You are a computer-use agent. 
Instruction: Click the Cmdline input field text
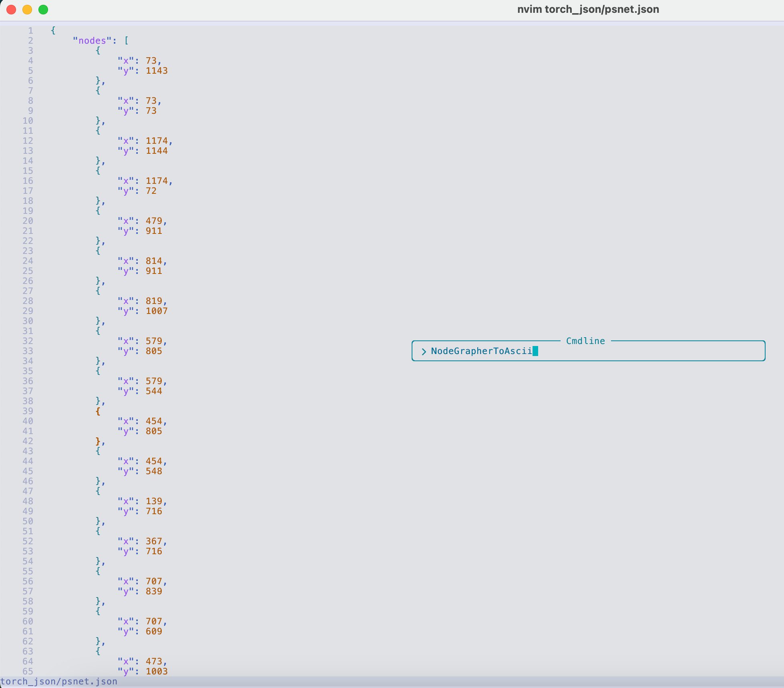[x=481, y=351]
